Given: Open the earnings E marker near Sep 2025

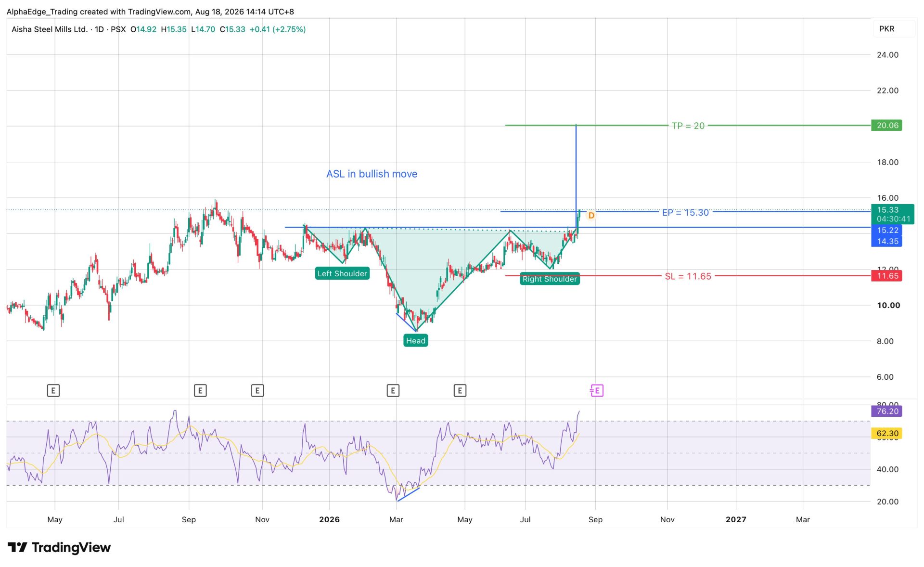Looking at the screenshot, I should [200, 390].
